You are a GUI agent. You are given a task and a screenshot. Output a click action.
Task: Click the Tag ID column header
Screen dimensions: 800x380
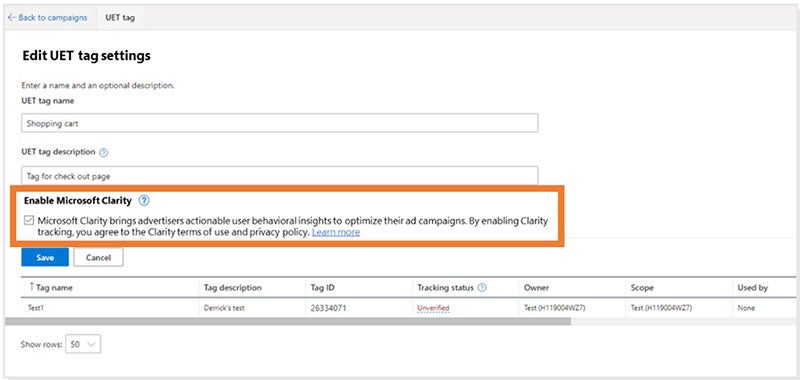[x=322, y=288]
